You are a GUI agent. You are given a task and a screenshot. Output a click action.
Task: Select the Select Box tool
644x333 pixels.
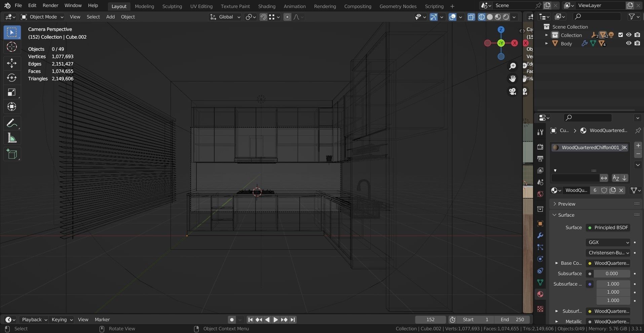click(12, 33)
